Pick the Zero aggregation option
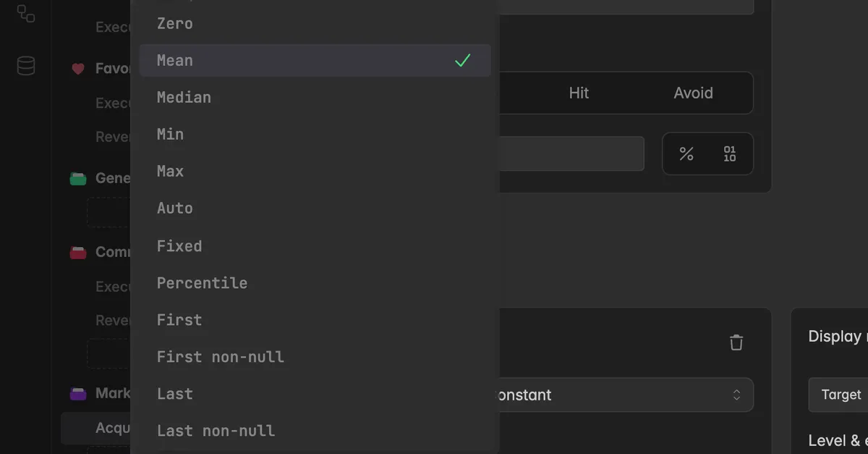The image size is (868, 454). click(315, 23)
